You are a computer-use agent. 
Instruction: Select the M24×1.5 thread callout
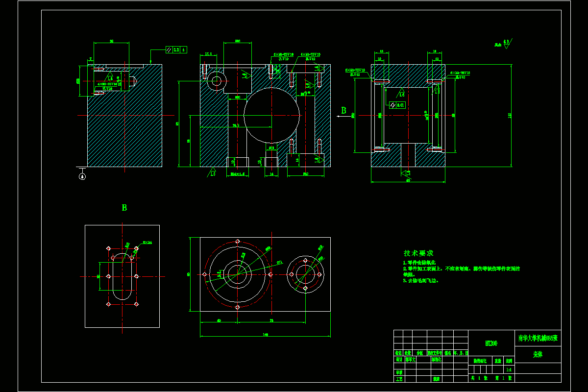pos(237,174)
